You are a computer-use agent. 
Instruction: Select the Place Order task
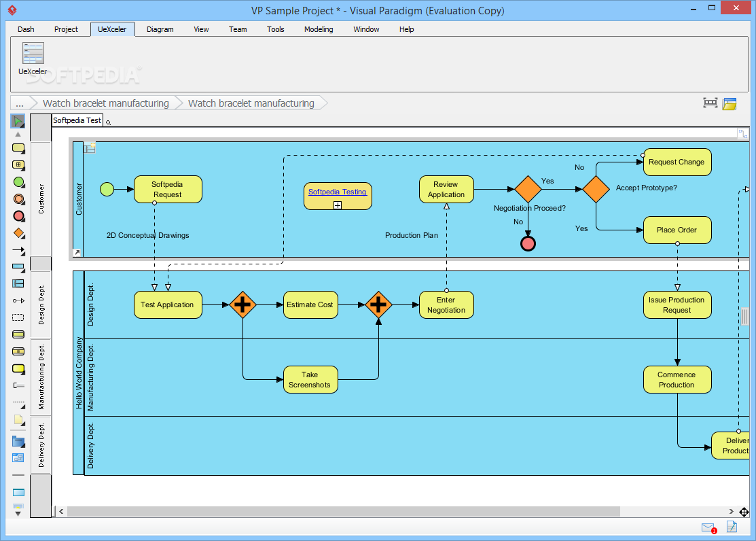click(677, 230)
